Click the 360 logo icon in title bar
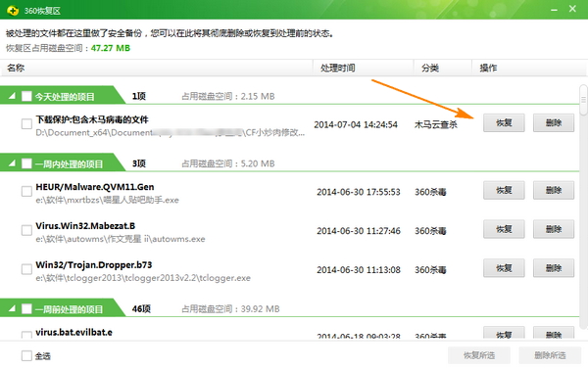Screen dimensions: 588x371 [x=13, y=10]
